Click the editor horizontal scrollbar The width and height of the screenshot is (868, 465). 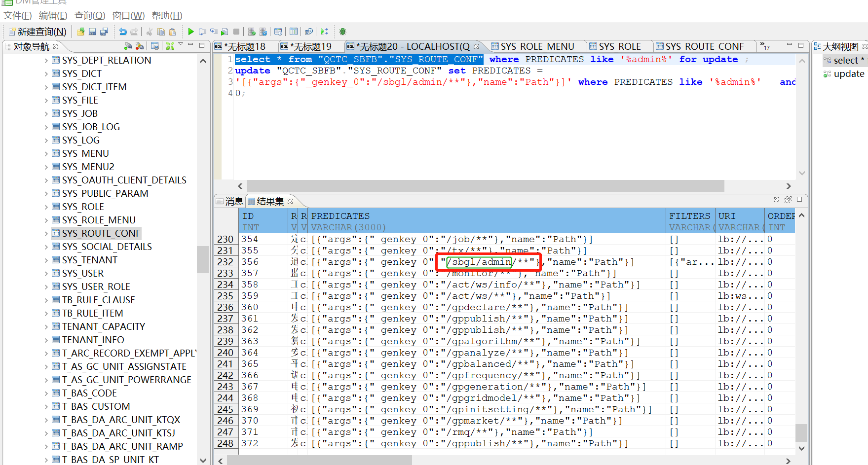point(486,186)
